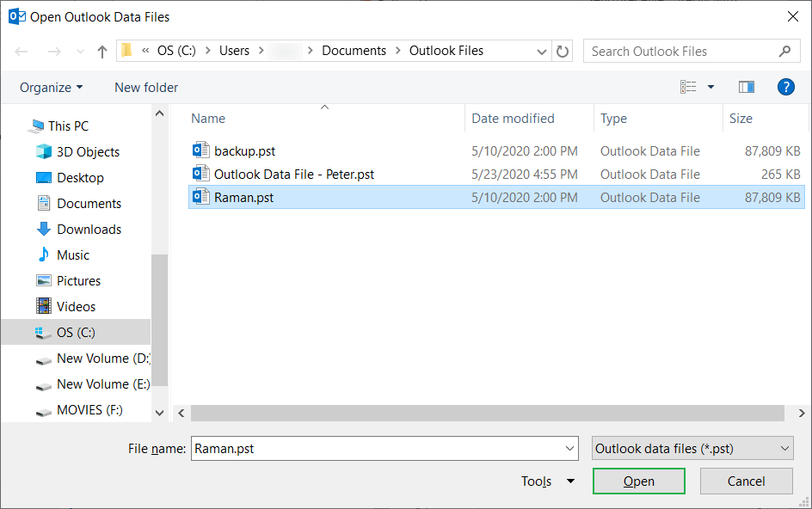This screenshot has height=509, width=812.
Task: Click the Cancel button
Action: (746, 481)
